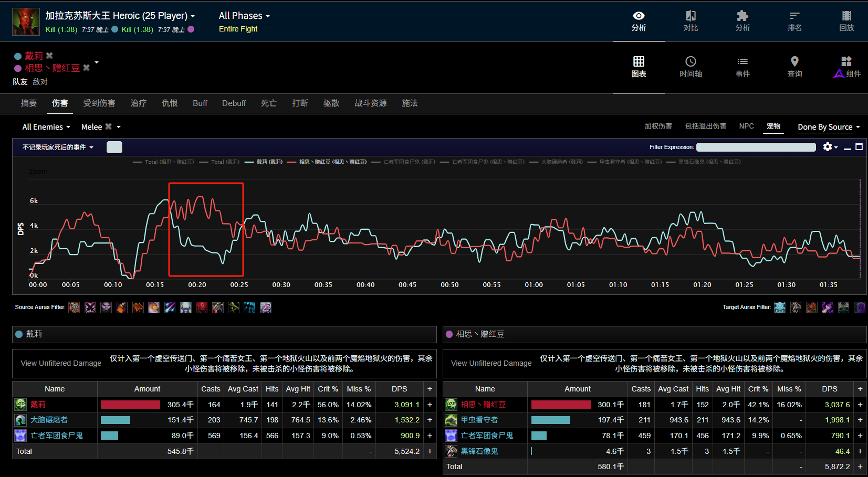Open the 时间轴 timeline view
This screenshot has width=868, height=477.
pyautogui.click(x=691, y=67)
